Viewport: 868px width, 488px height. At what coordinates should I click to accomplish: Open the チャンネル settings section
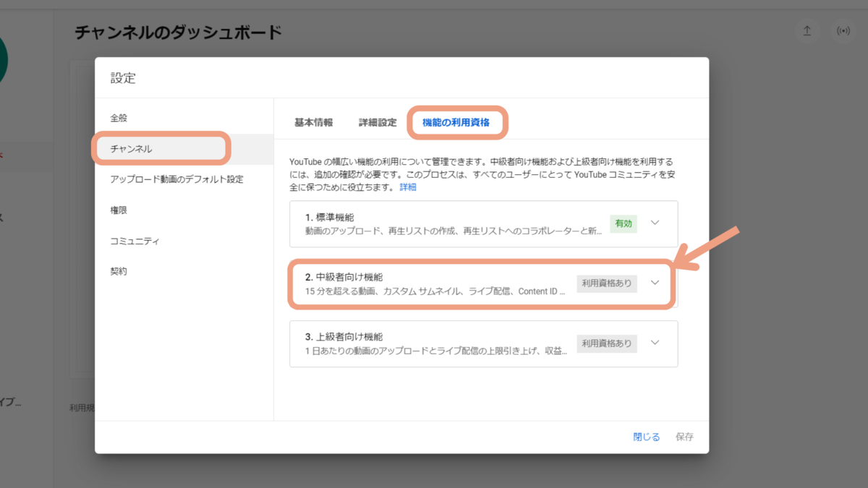(x=184, y=149)
